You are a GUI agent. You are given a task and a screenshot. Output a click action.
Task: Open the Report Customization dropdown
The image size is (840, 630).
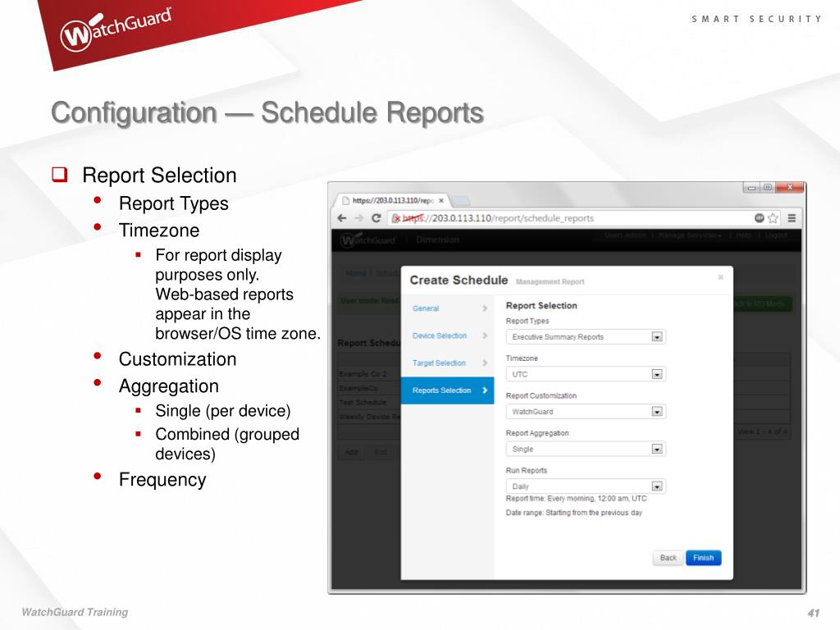(x=586, y=412)
